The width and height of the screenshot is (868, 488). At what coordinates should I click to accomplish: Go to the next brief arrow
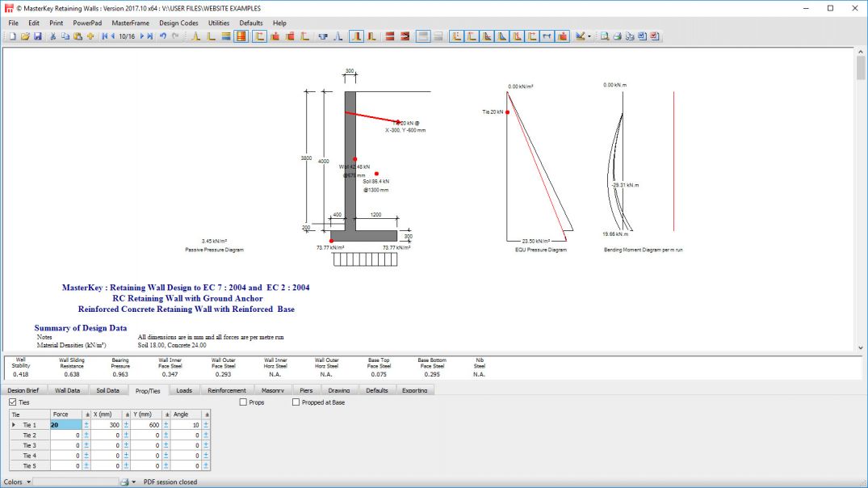pos(142,36)
